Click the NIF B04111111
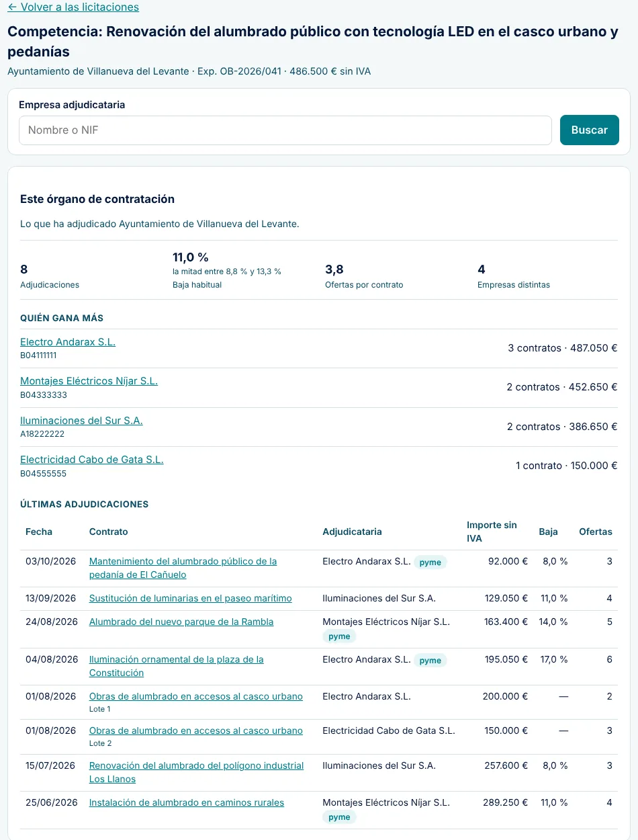The height and width of the screenshot is (840, 638). 38,355
